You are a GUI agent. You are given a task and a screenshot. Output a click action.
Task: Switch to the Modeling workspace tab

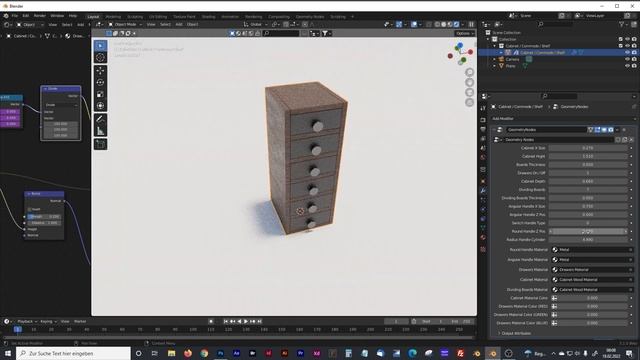[x=113, y=17]
